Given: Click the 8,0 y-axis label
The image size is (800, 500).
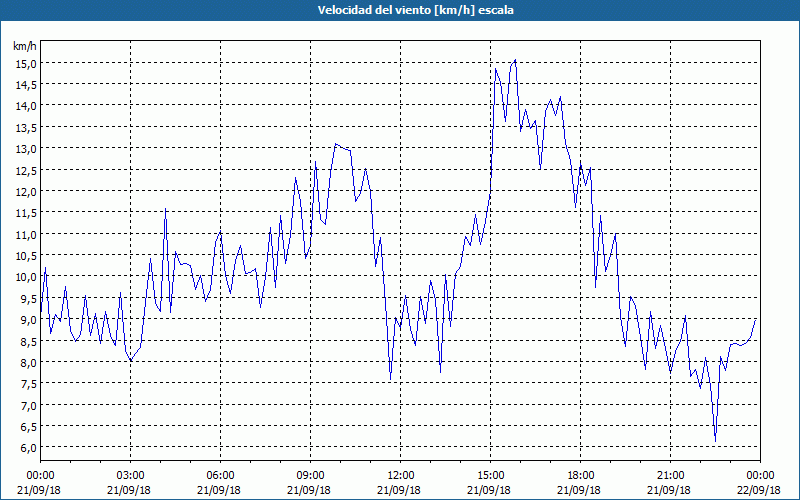Looking at the screenshot, I should (x=29, y=363).
